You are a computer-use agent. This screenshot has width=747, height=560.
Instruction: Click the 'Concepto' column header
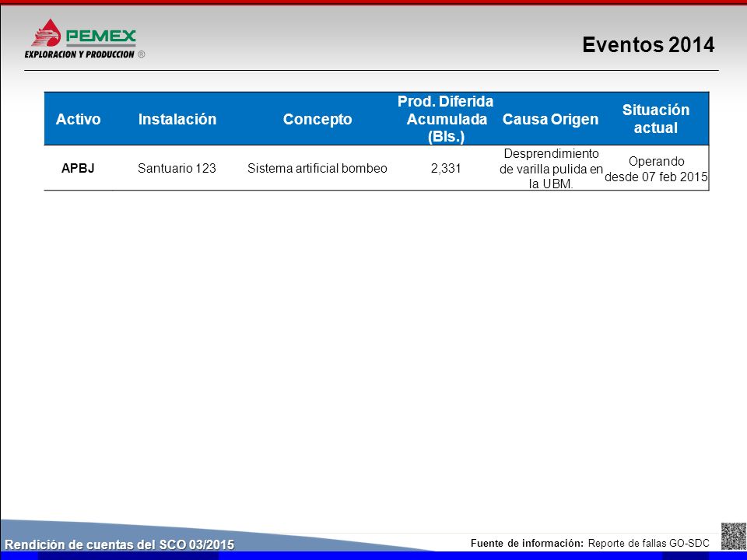317,119
